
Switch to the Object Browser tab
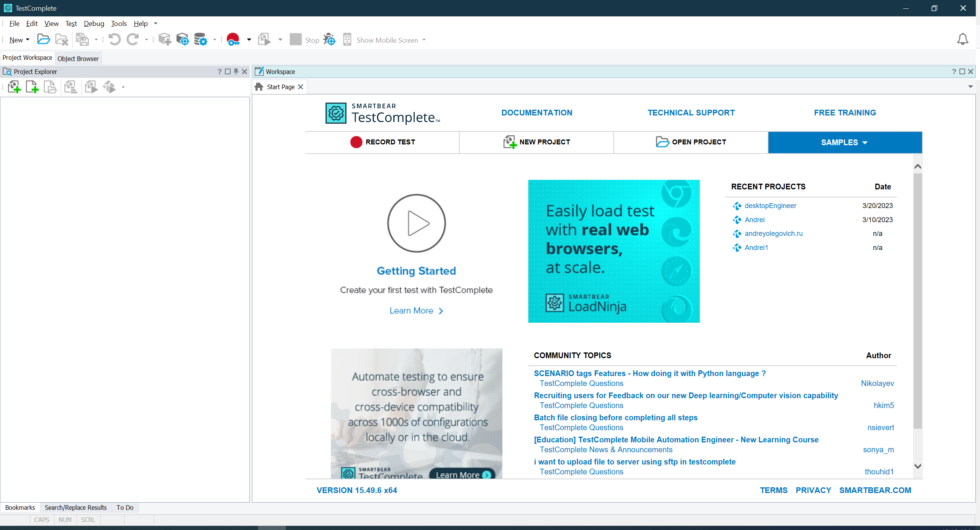(x=78, y=59)
